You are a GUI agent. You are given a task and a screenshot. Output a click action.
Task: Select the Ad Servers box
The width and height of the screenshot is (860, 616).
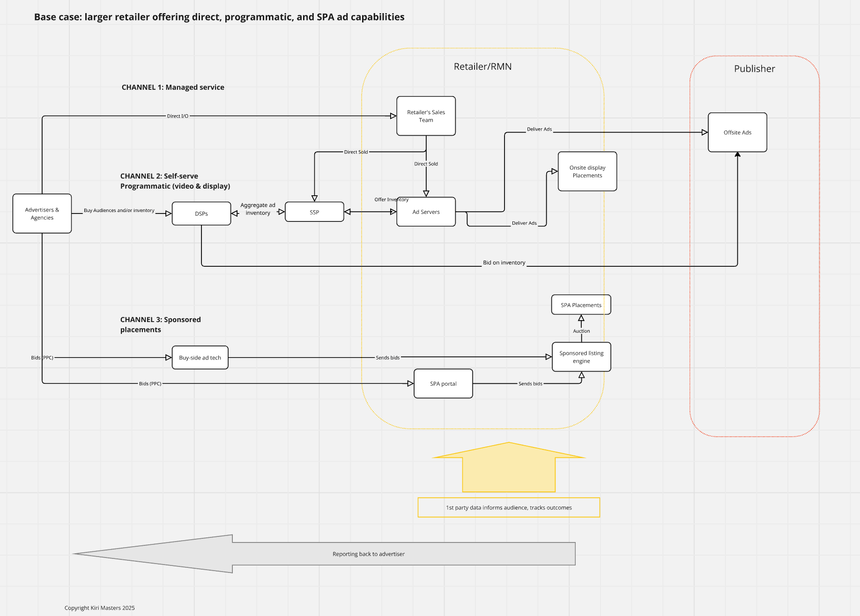click(426, 212)
